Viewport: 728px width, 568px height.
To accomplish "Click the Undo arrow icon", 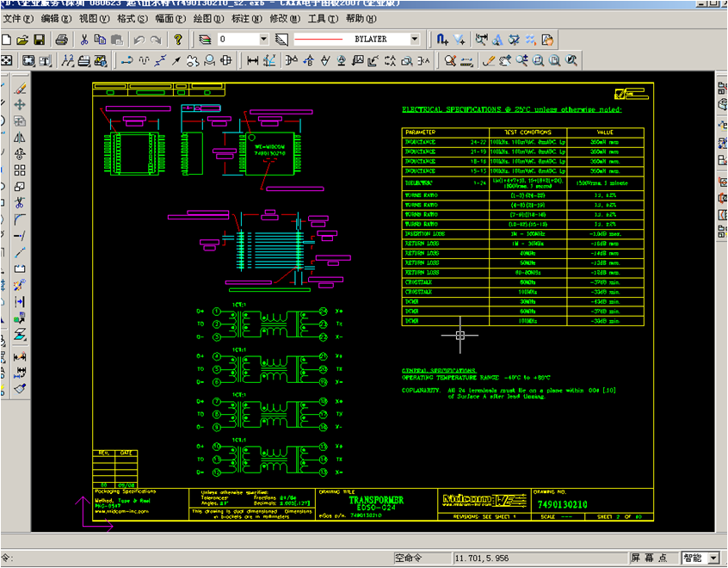I will (x=139, y=40).
